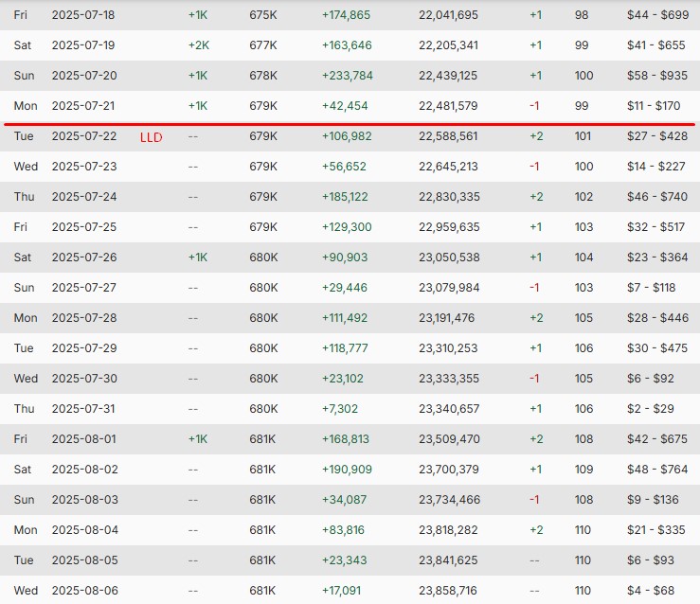The height and width of the screenshot is (604, 700).
Task: Select the date 2025-07-25
Action: (x=84, y=227)
